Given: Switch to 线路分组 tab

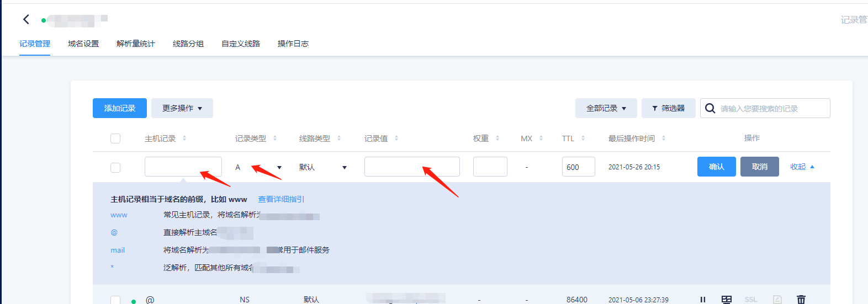Looking at the screenshot, I should (x=188, y=44).
